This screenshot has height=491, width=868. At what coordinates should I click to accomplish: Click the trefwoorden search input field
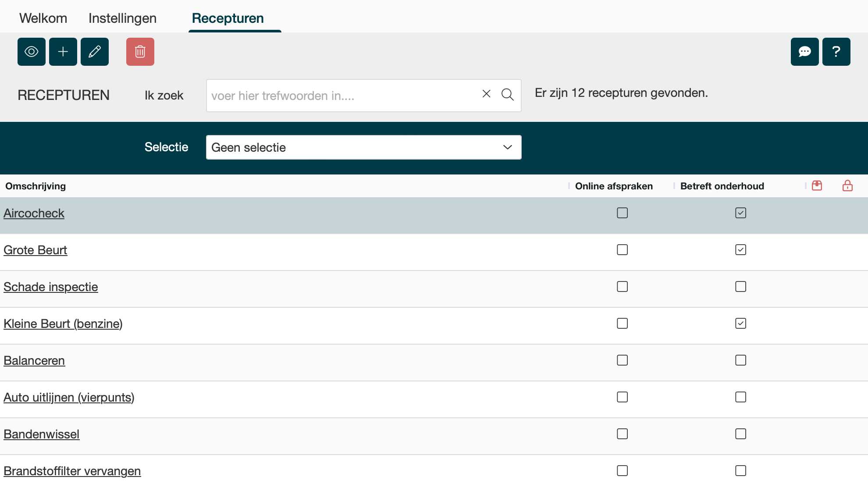pyautogui.click(x=342, y=96)
